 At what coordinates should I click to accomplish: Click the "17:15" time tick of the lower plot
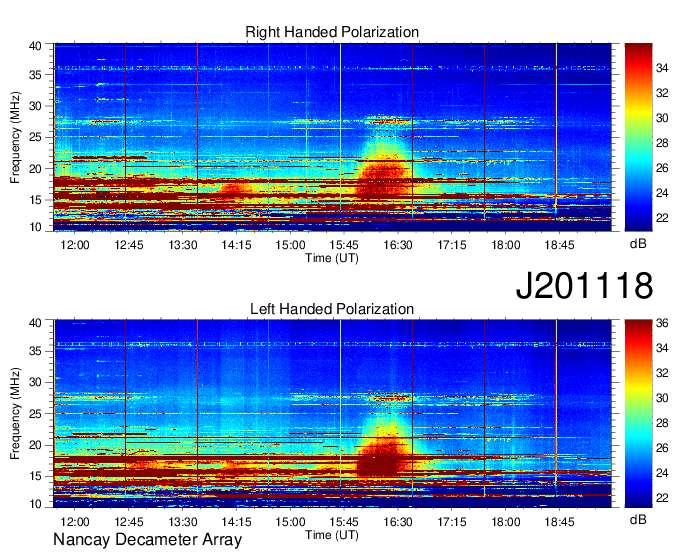451,522
